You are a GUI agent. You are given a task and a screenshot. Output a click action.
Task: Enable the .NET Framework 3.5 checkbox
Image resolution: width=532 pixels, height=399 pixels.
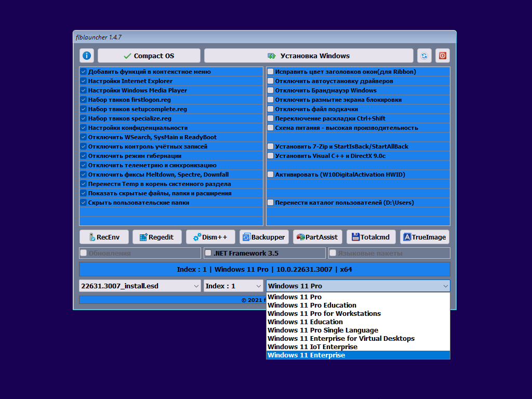208,253
